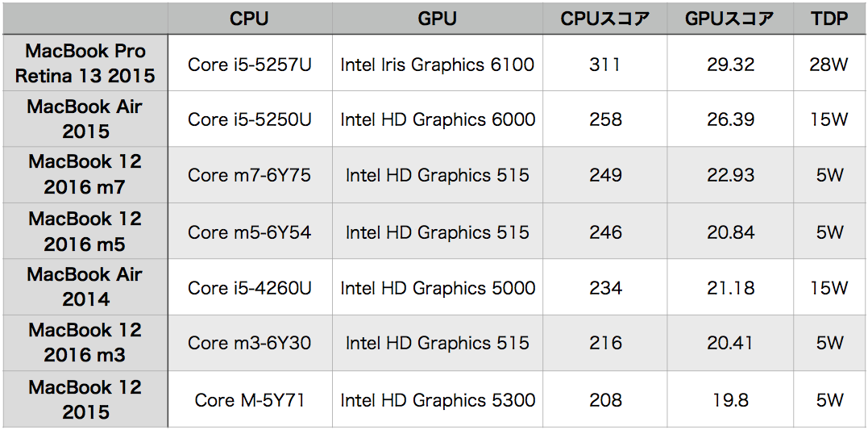Click the CPUスコア column header
Image resolution: width=868 pixels, height=430 pixels.
click(605, 19)
